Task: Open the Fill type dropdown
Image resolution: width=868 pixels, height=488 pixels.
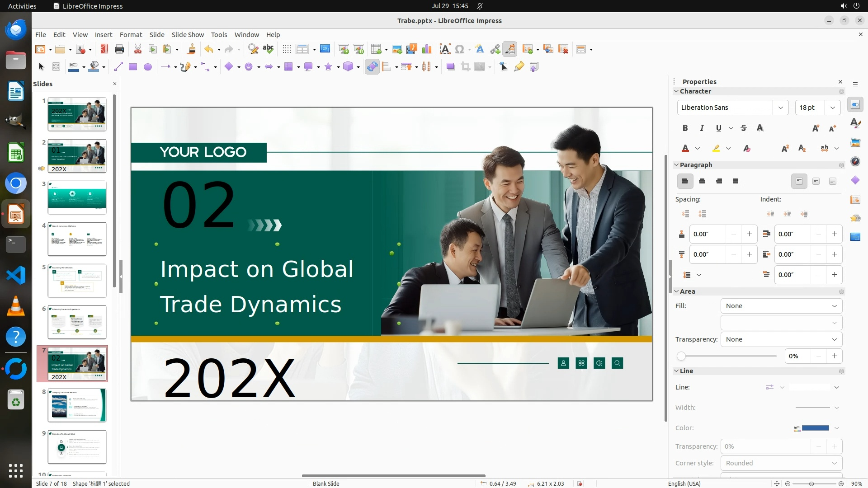Action: (x=781, y=306)
